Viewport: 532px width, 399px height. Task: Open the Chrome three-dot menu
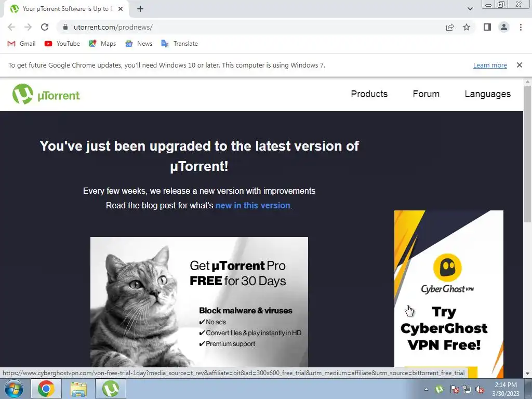pyautogui.click(x=521, y=27)
